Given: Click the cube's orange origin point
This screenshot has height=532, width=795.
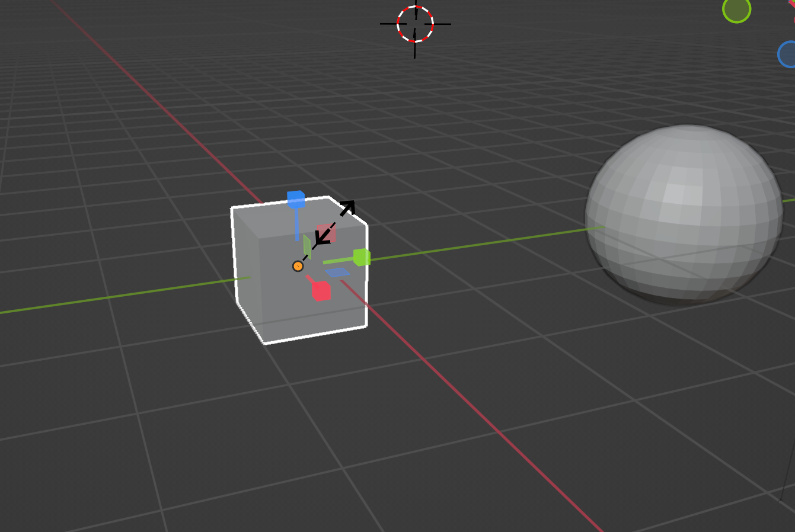Looking at the screenshot, I should click(298, 266).
